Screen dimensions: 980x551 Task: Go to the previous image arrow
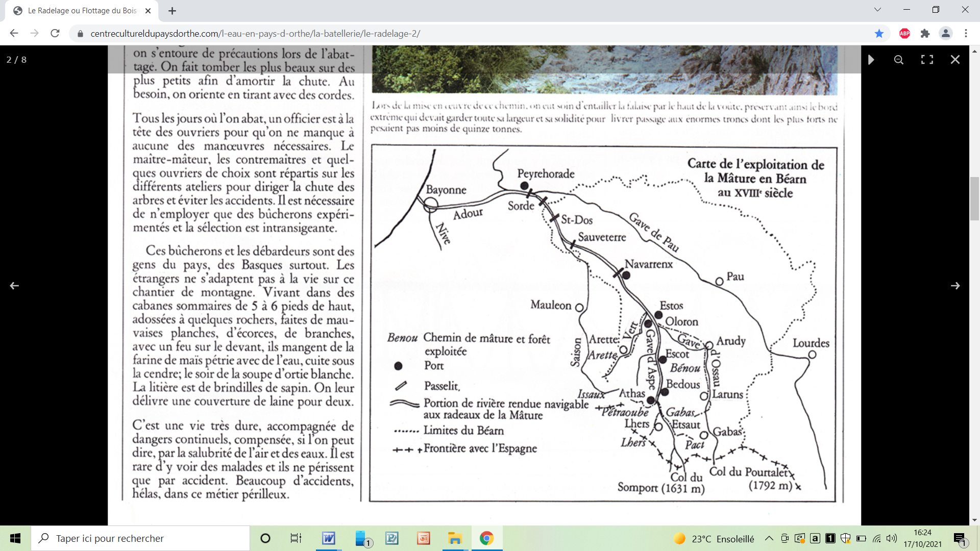(14, 286)
